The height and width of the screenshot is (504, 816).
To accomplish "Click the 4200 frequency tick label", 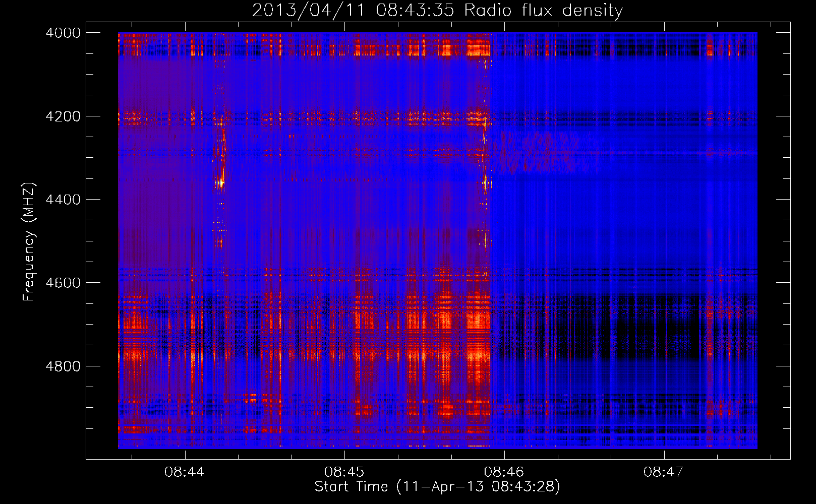I will point(63,116).
